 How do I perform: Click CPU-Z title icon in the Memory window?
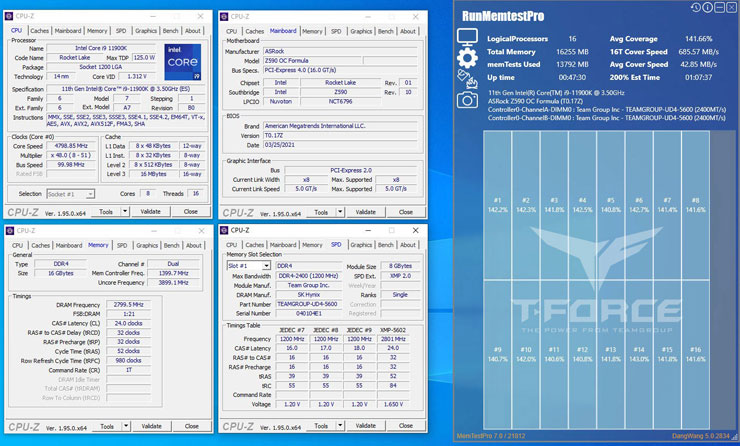tap(10, 230)
